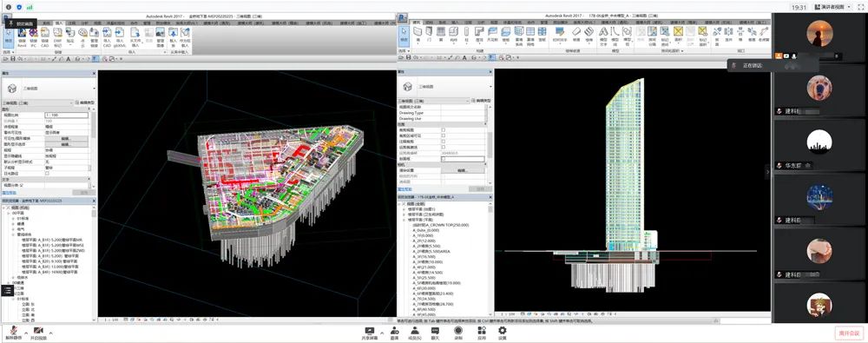Toggle the section box checkbox in right properties
Viewport: 868px width, 343px height.
[443, 159]
